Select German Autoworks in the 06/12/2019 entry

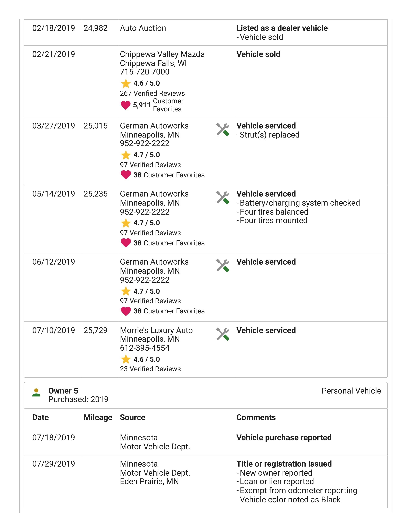(154, 262)
